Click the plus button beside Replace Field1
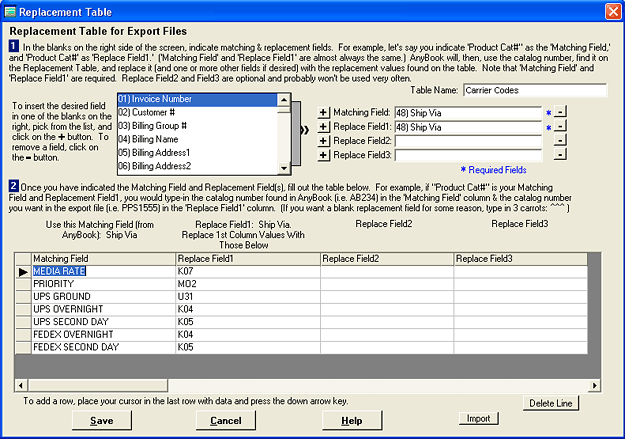 tap(323, 127)
